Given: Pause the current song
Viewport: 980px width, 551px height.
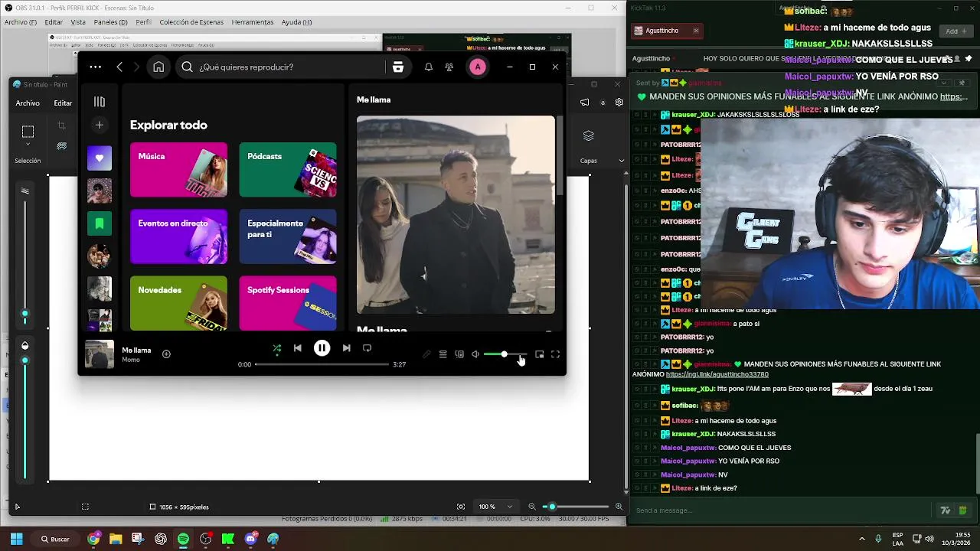Looking at the screenshot, I should [x=322, y=348].
